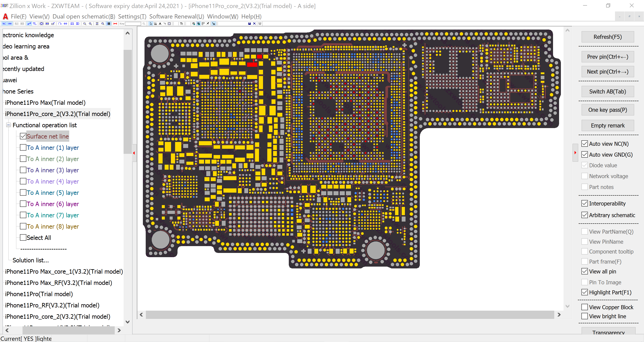Click Empty remark button
Viewport: 644px width, 342px height.
coord(607,125)
